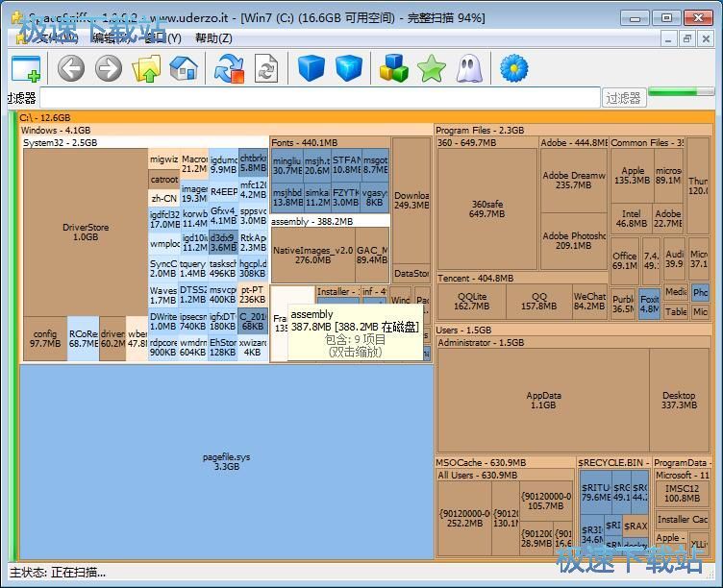Select the IMSC12 100.8MB block
723x588 pixels.
pyautogui.click(x=682, y=493)
